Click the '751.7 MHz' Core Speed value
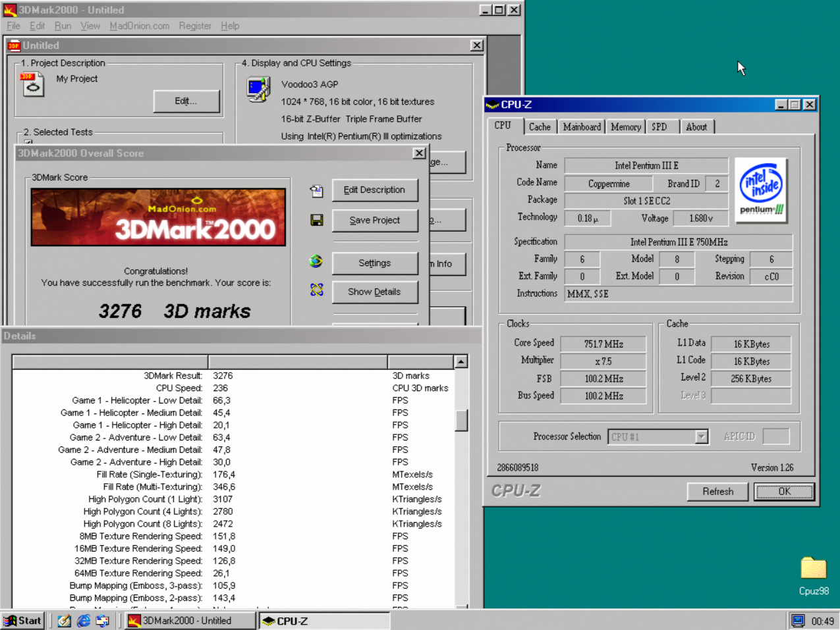 tap(603, 344)
